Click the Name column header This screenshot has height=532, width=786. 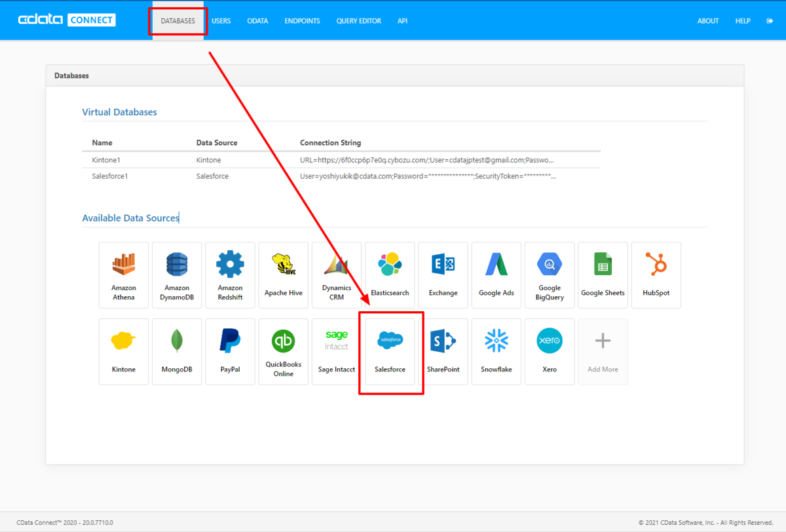(102, 143)
